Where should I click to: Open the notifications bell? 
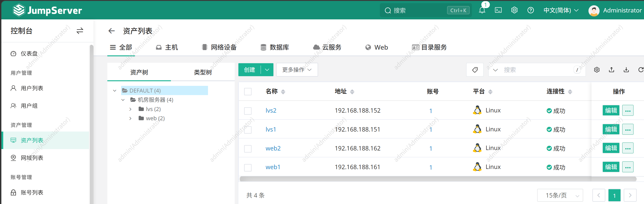(x=482, y=10)
